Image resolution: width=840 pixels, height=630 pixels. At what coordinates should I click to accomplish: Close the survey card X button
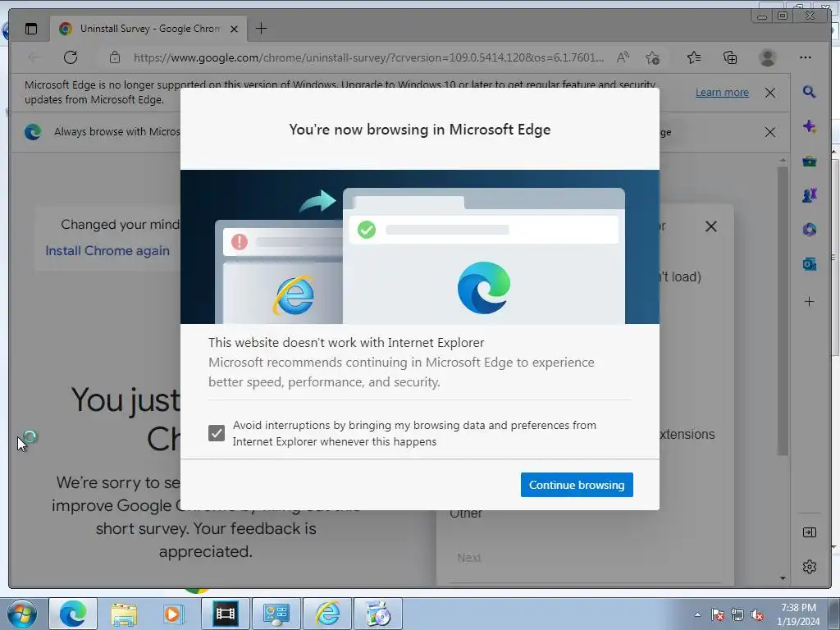pos(711,226)
